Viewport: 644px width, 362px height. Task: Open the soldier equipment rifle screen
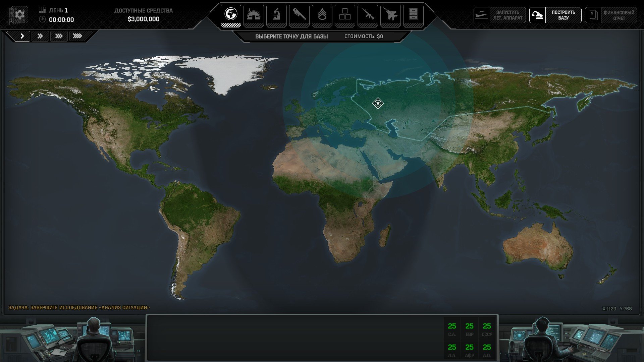coord(368,16)
